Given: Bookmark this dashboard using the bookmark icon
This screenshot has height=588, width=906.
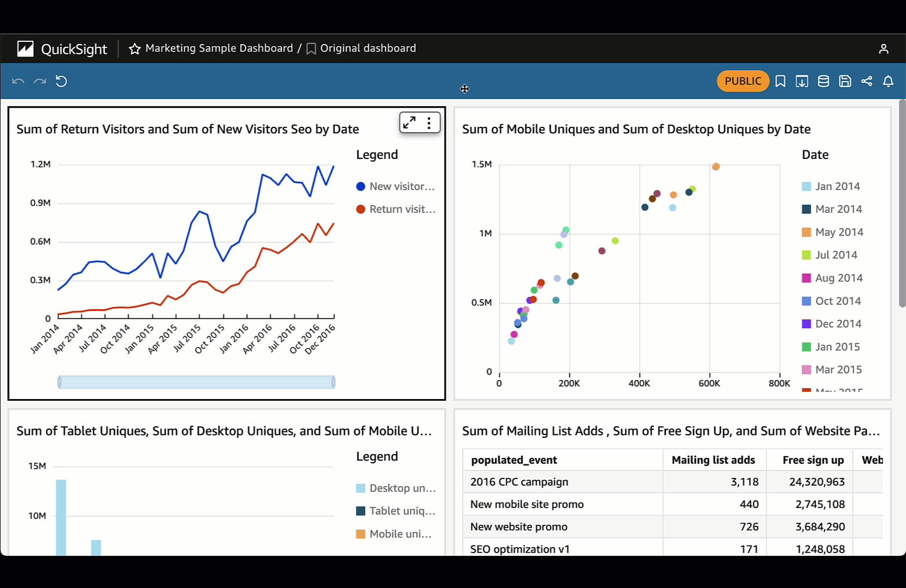Looking at the screenshot, I should (x=780, y=81).
